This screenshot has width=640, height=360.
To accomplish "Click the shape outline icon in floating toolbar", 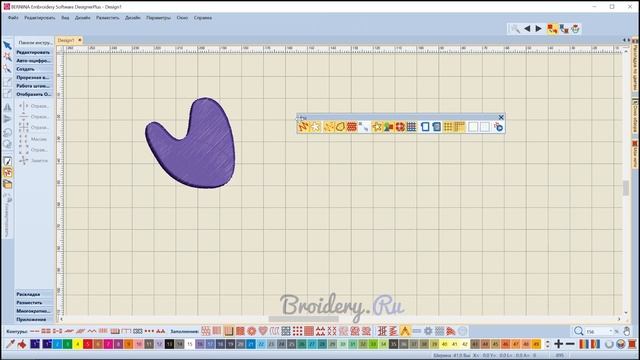I will tap(340, 127).
